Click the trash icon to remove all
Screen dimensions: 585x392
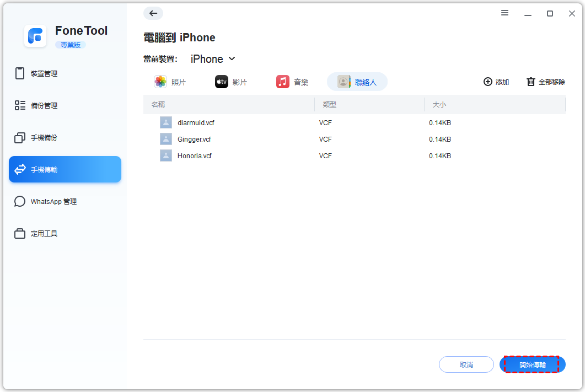(531, 82)
